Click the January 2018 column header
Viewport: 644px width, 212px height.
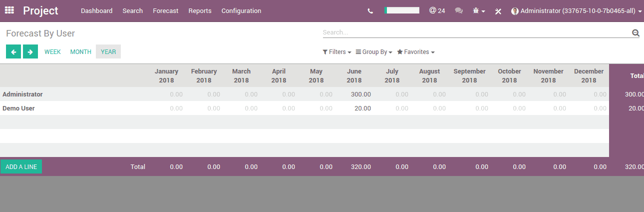coord(166,75)
